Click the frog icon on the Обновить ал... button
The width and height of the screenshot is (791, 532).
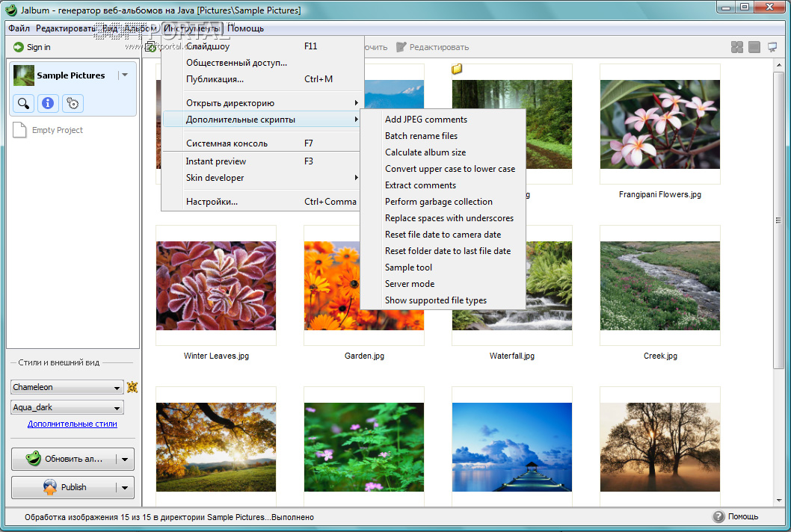point(34,458)
